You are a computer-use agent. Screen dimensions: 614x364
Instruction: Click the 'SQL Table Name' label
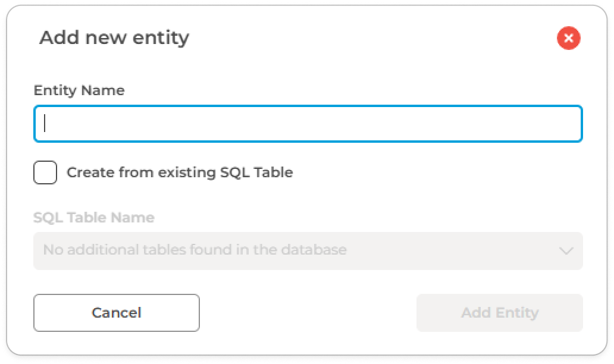point(94,218)
